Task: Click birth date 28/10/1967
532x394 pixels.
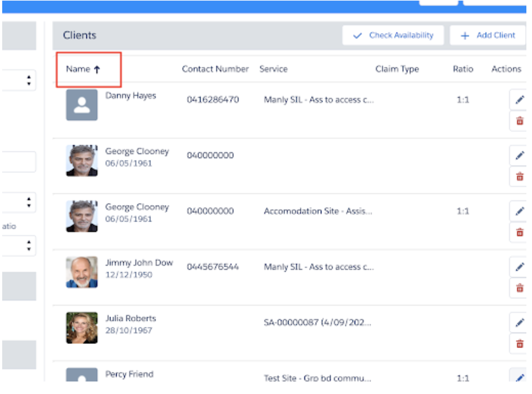Action: [x=129, y=330]
